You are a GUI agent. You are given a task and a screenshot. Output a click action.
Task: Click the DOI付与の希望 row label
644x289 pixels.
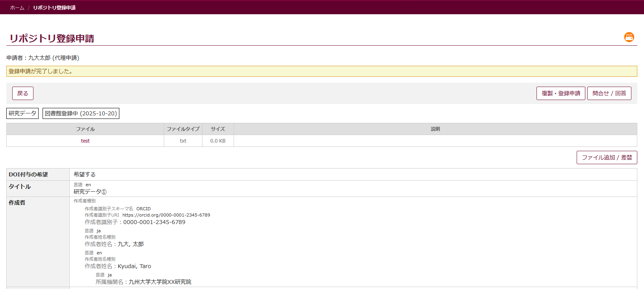(28, 174)
